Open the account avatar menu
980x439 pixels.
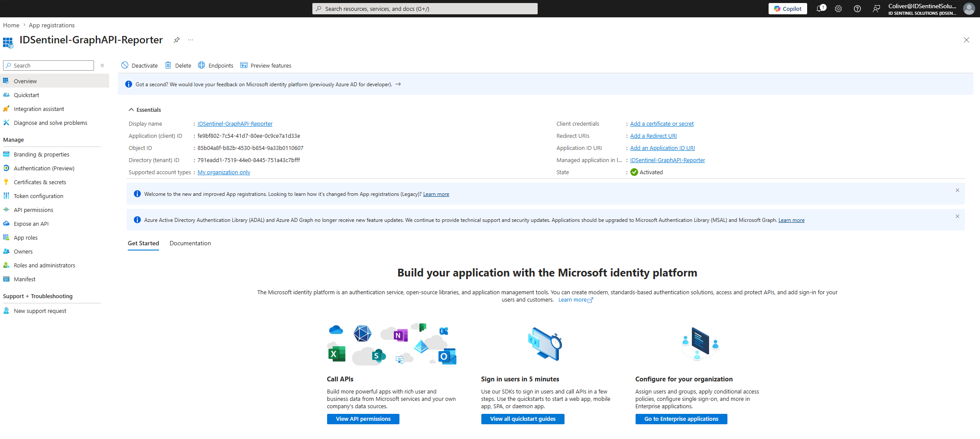tap(969, 9)
